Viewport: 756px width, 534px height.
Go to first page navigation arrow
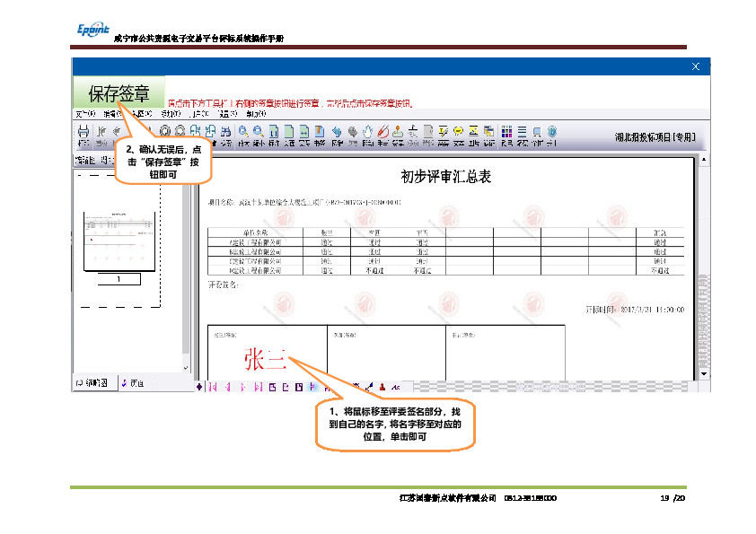coord(212,387)
